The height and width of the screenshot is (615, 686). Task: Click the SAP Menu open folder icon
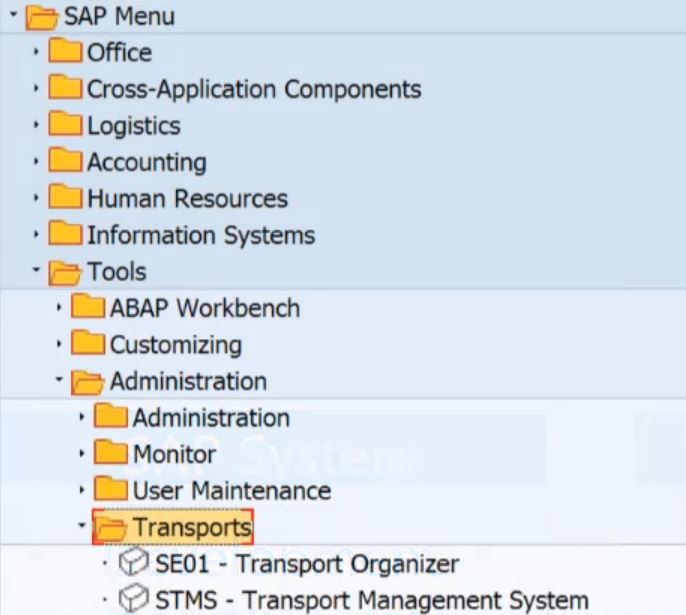(x=42, y=17)
